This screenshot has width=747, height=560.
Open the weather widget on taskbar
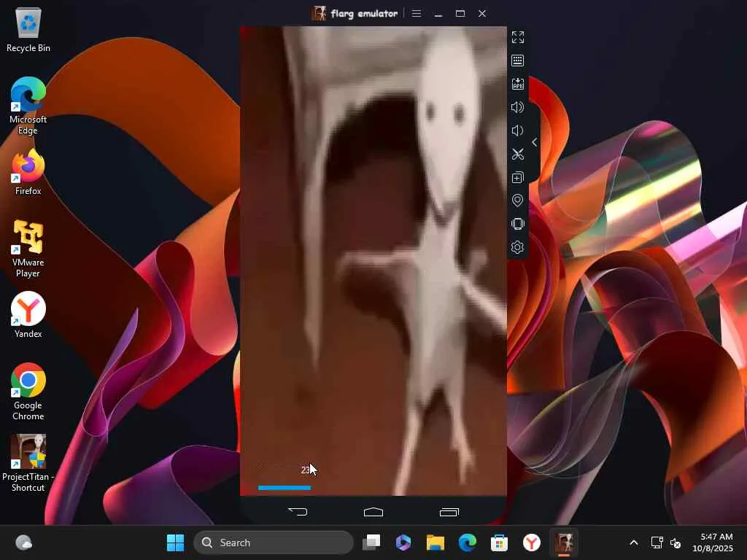24,542
